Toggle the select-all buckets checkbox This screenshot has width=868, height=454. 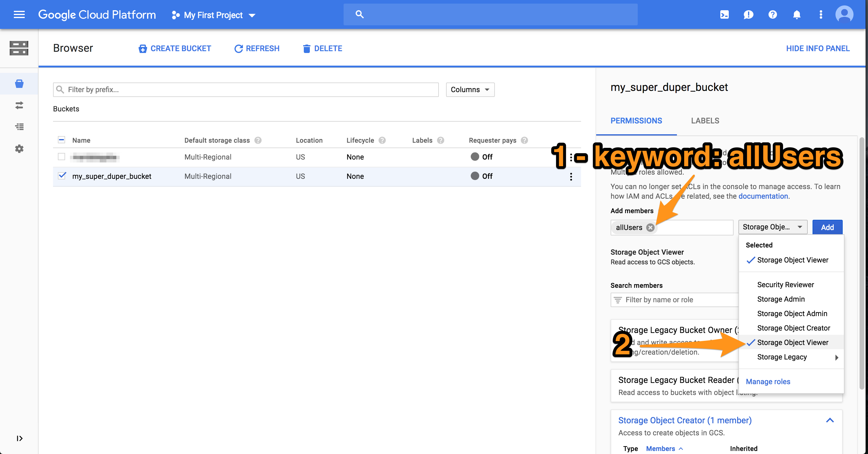pyautogui.click(x=61, y=140)
